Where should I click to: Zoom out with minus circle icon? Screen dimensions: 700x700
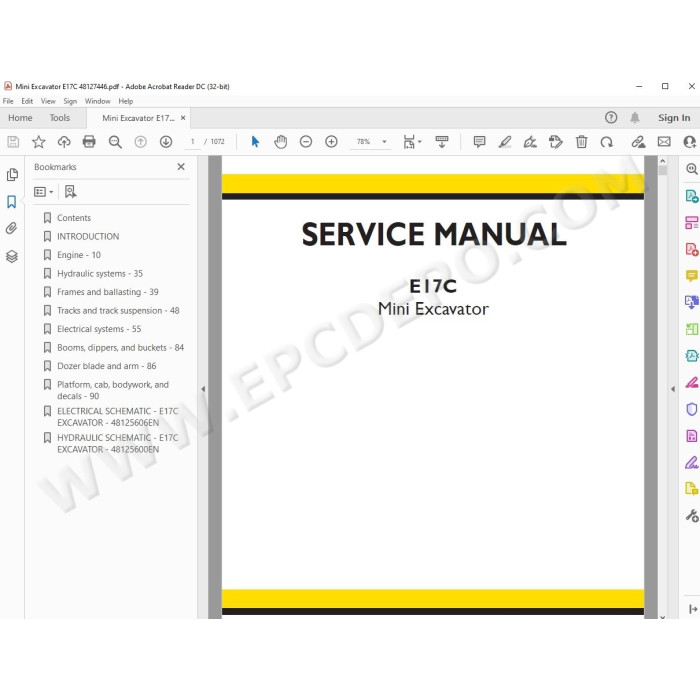306,142
